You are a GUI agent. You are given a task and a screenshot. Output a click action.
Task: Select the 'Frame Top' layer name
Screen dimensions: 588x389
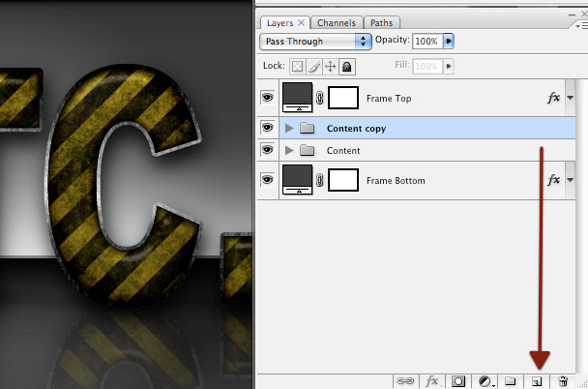tap(389, 99)
